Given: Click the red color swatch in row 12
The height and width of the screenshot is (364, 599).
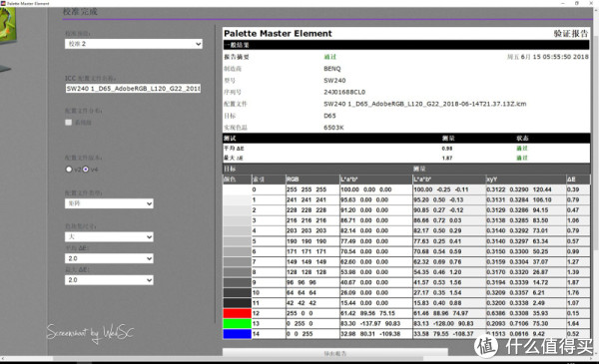Looking at the screenshot, I should click(237, 313).
